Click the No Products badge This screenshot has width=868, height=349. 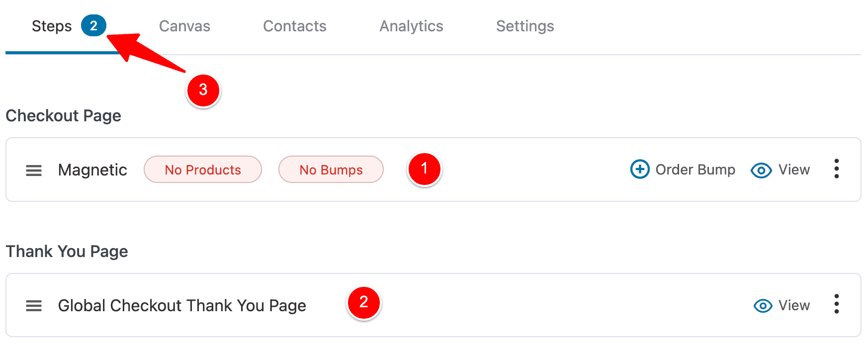(x=203, y=170)
